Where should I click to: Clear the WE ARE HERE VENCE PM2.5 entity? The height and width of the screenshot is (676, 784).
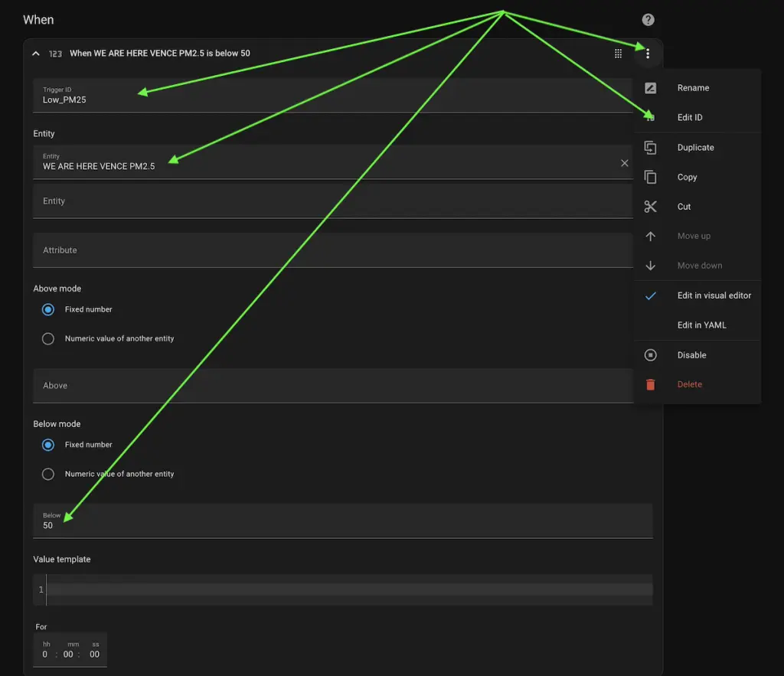624,163
